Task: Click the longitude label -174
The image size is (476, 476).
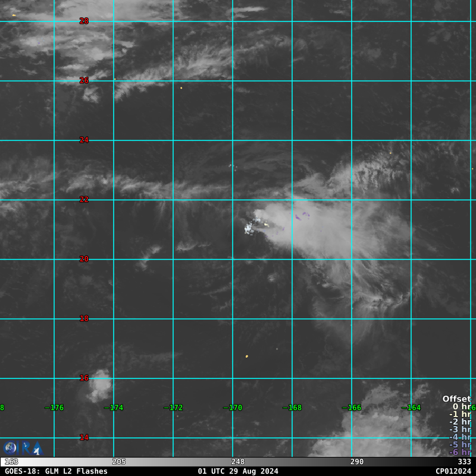Action: [x=114, y=408]
